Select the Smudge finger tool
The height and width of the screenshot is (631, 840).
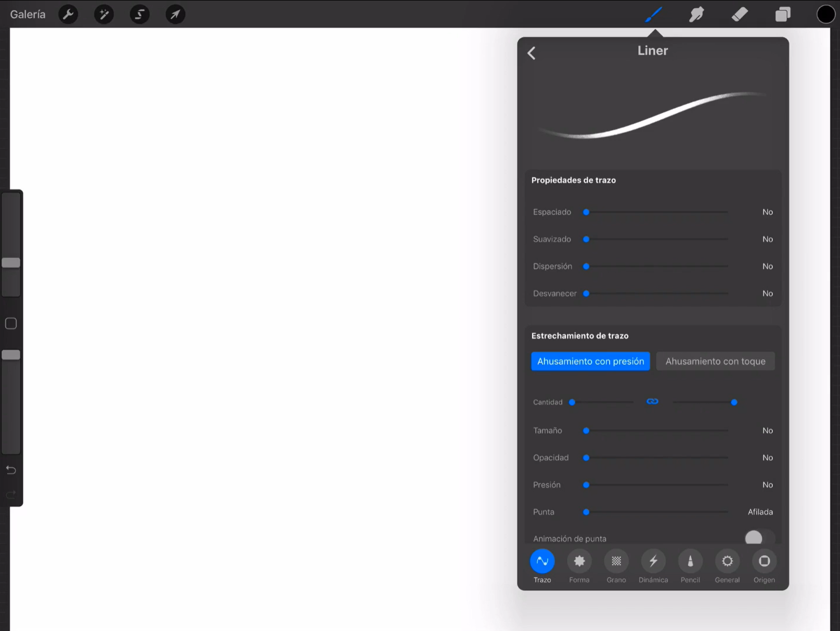click(696, 14)
